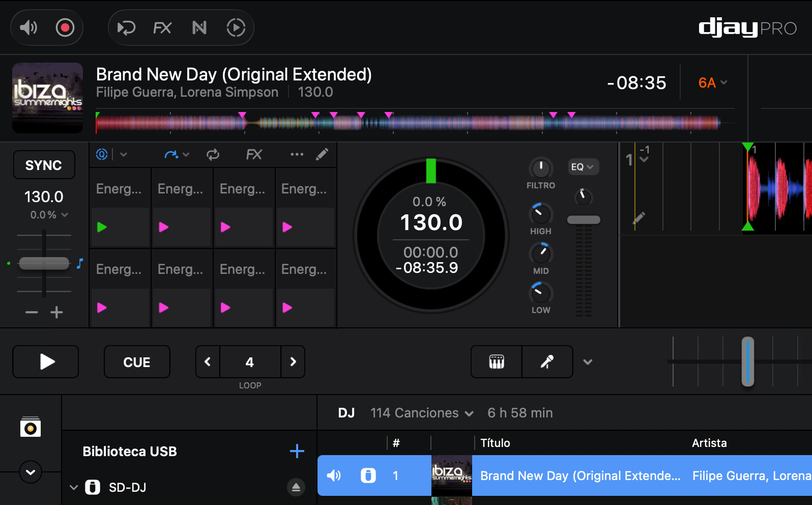Screen dimensions: 812x505
Task: Open the FX panel in top toolbar
Action: tap(162, 27)
